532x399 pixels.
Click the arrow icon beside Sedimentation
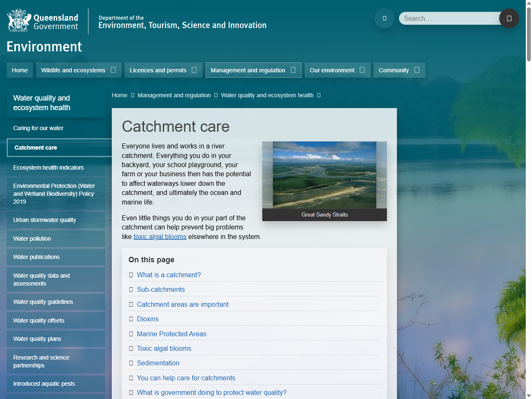(131, 363)
